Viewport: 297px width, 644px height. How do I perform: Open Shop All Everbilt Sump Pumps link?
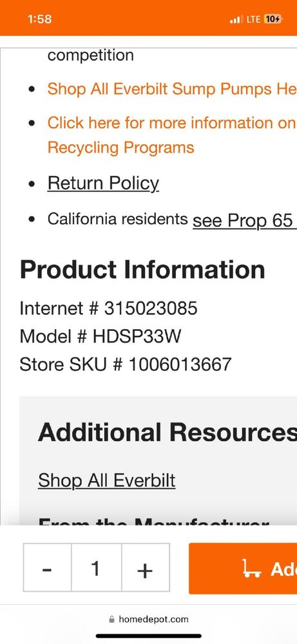(172, 89)
